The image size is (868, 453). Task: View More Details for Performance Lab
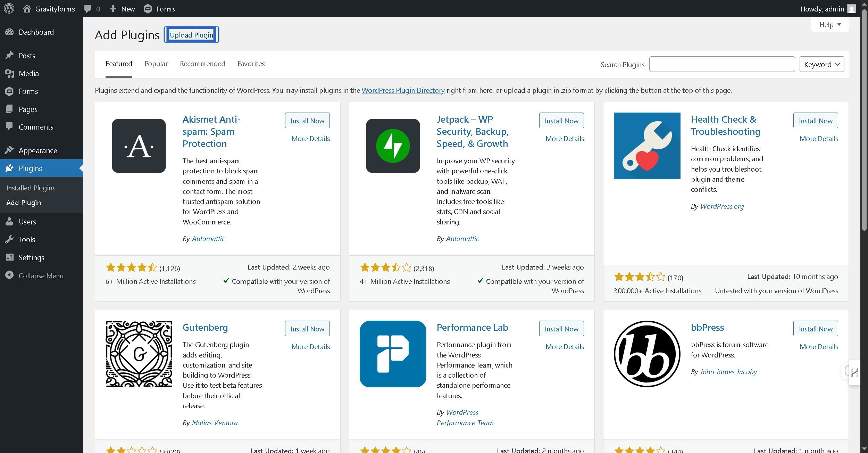[x=565, y=347]
